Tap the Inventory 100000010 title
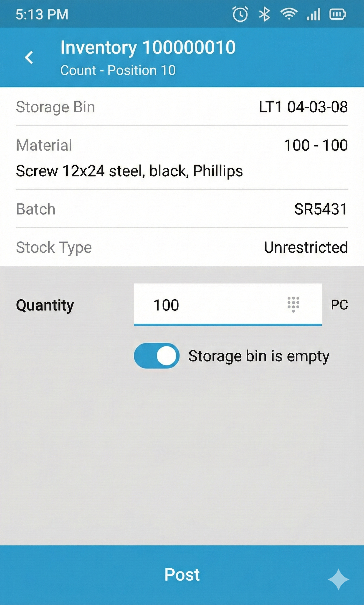364x605 pixels. click(148, 47)
